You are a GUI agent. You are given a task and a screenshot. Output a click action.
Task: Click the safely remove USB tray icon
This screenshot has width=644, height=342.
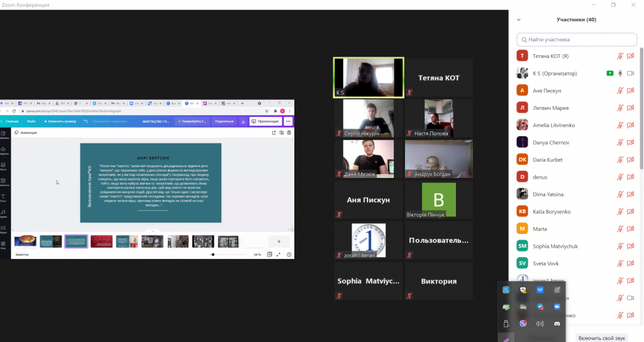(506, 324)
